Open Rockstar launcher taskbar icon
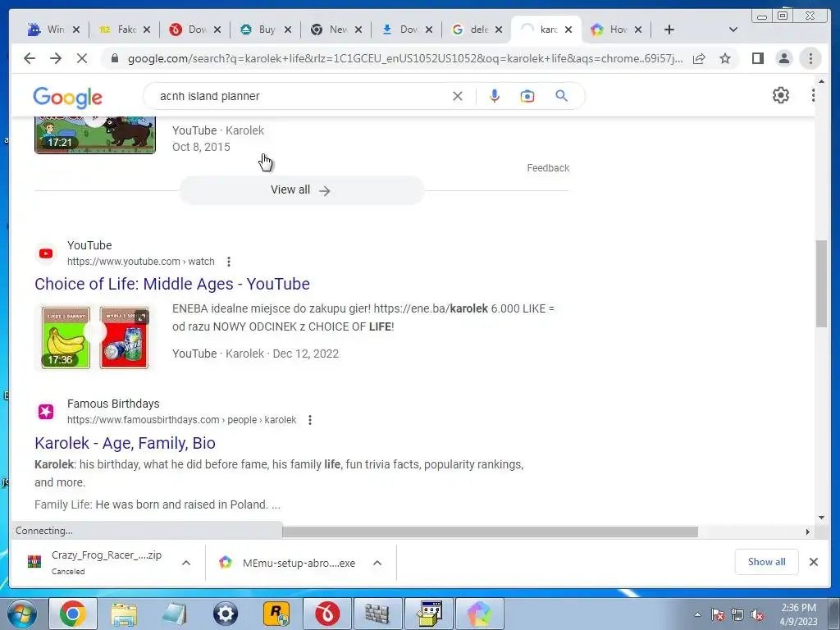 (276, 614)
